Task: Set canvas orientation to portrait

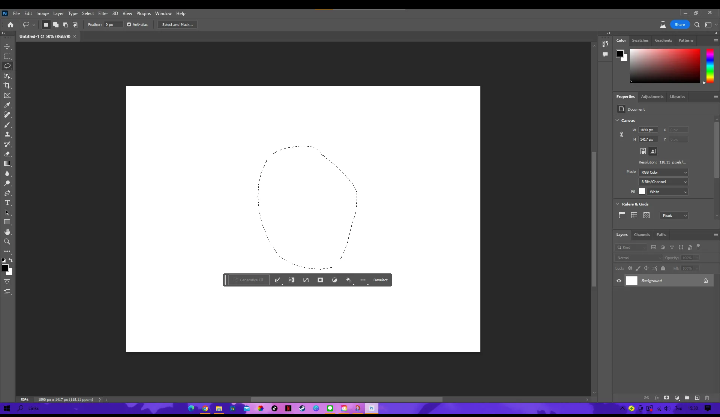Action: (643, 151)
